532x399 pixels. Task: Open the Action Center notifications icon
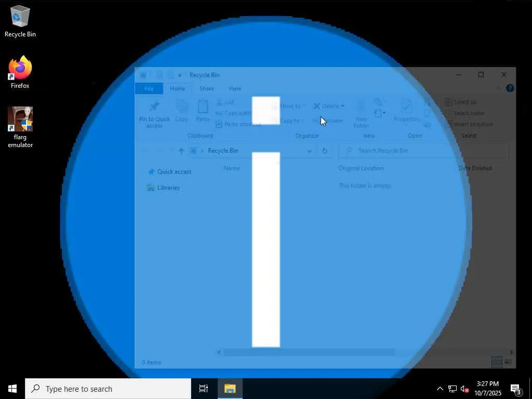click(x=516, y=389)
